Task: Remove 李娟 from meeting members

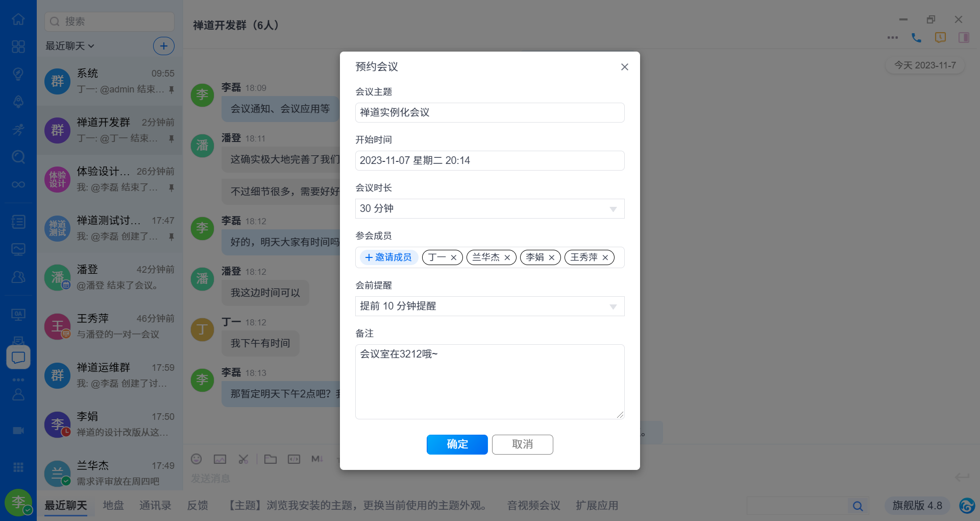Action: [x=551, y=257]
